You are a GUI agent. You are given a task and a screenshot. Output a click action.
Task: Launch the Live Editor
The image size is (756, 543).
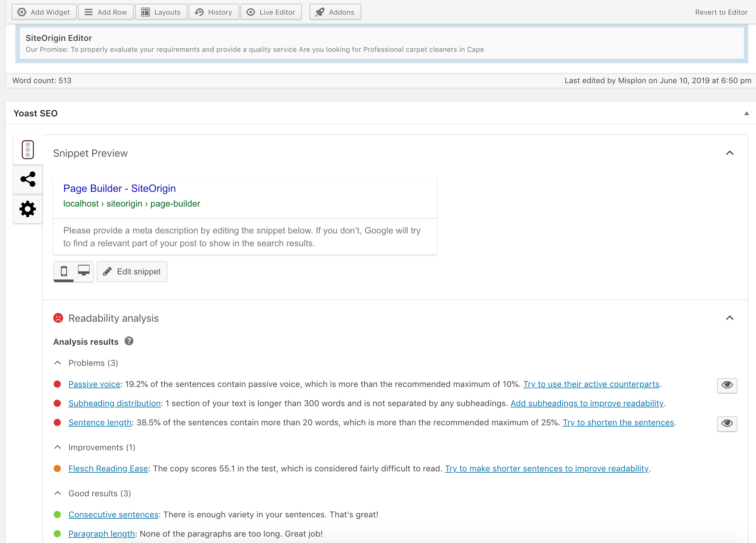[271, 12]
